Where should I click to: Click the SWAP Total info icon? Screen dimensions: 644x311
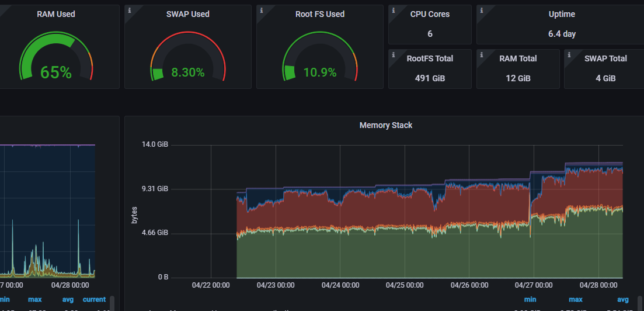tap(569, 55)
